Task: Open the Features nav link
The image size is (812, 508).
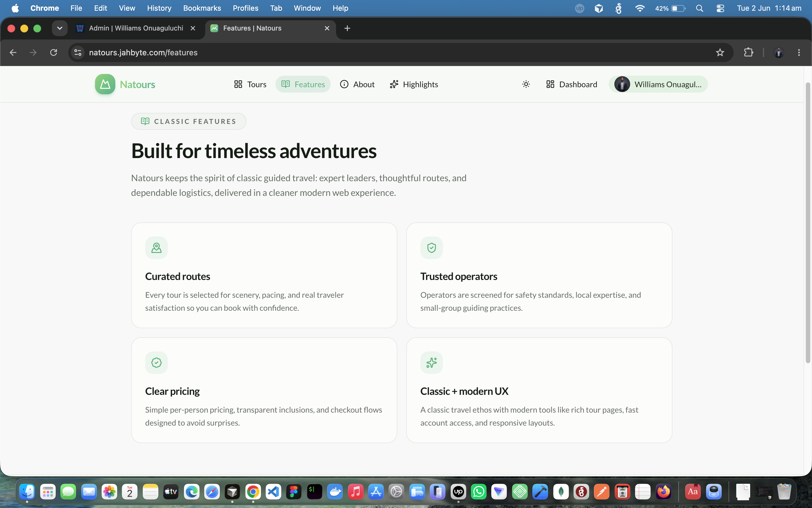Action: [303, 84]
